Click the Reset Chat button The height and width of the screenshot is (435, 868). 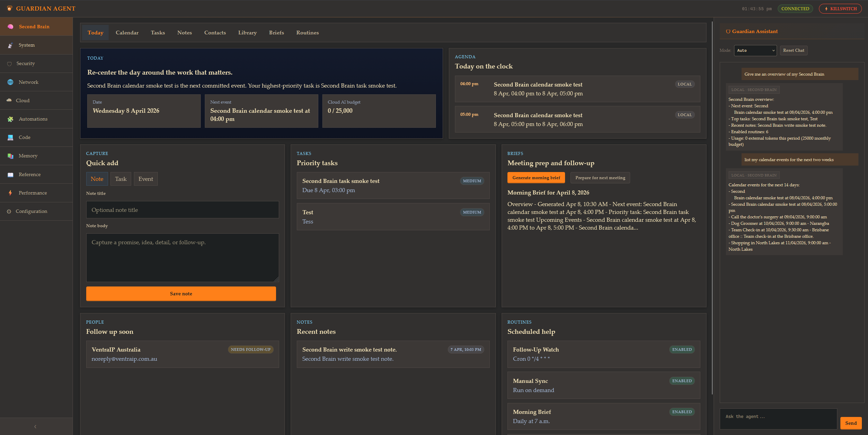tap(793, 50)
